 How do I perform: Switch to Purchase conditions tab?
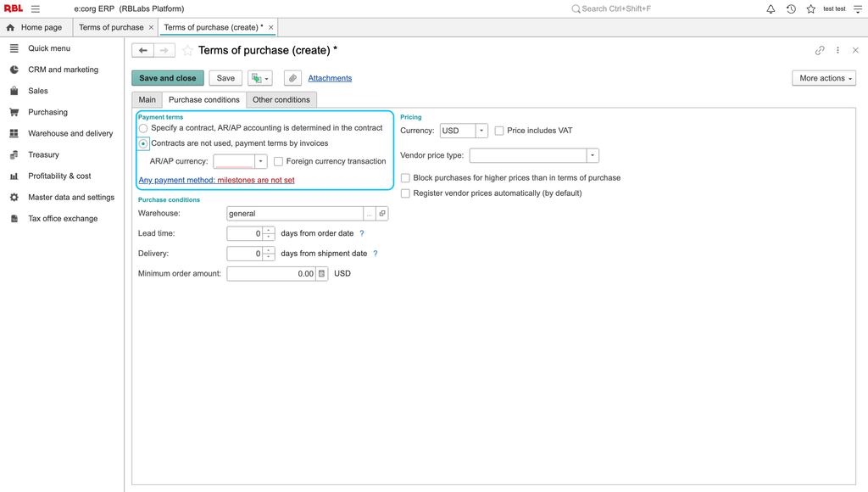click(x=203, y=100)
